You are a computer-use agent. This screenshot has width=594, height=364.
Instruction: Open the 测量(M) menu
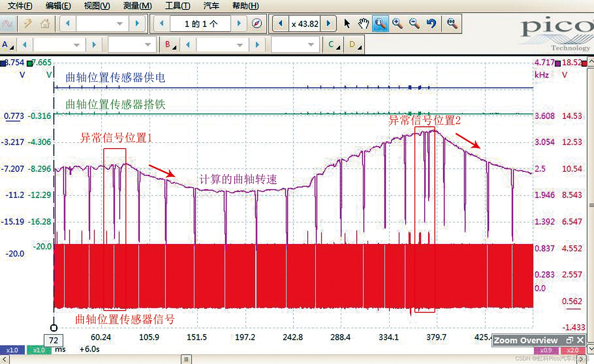(137, 6)
